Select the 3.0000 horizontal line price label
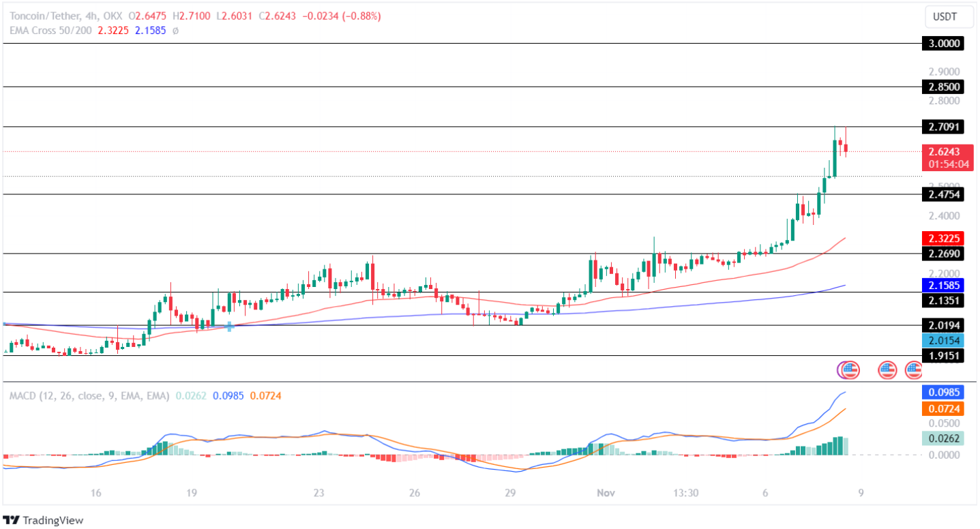 (x=942, y=43)
